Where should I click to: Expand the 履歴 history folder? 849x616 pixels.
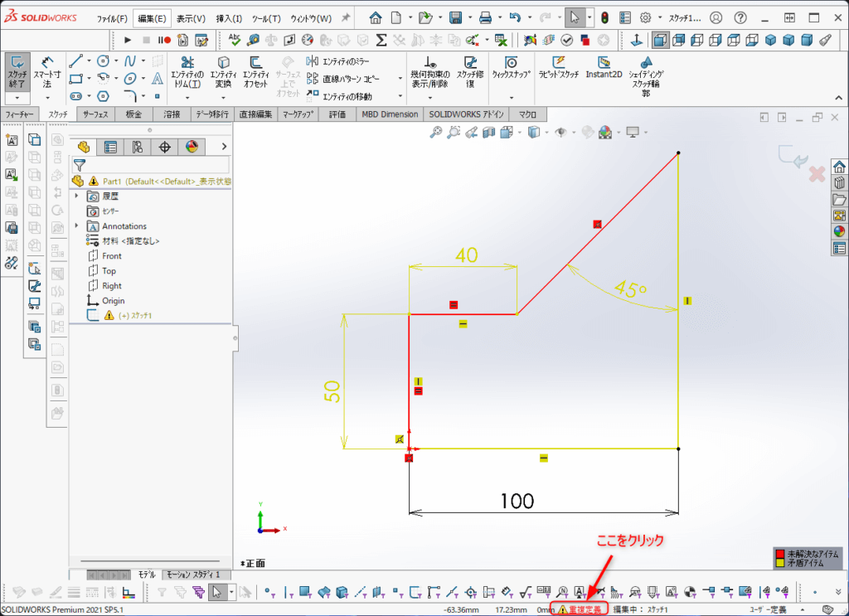pyautogui.click(x=76, y=196)
